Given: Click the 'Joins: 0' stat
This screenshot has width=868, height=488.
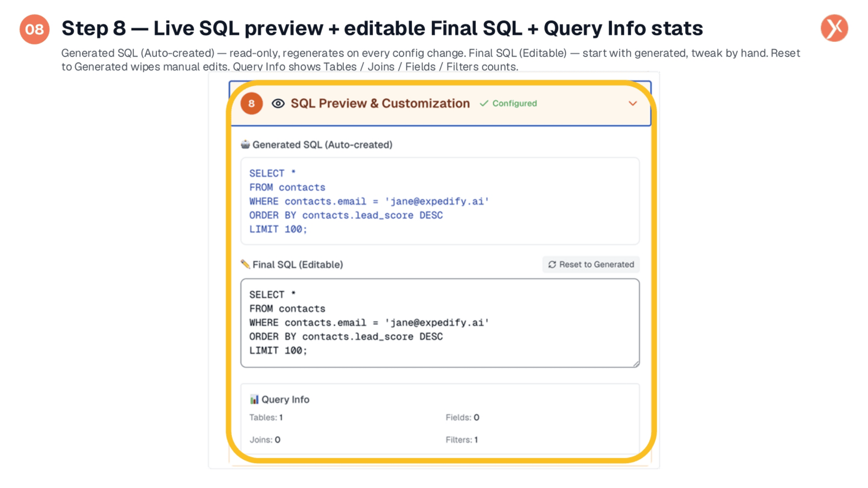Looking at the screenshot, I should click(265, 440).
